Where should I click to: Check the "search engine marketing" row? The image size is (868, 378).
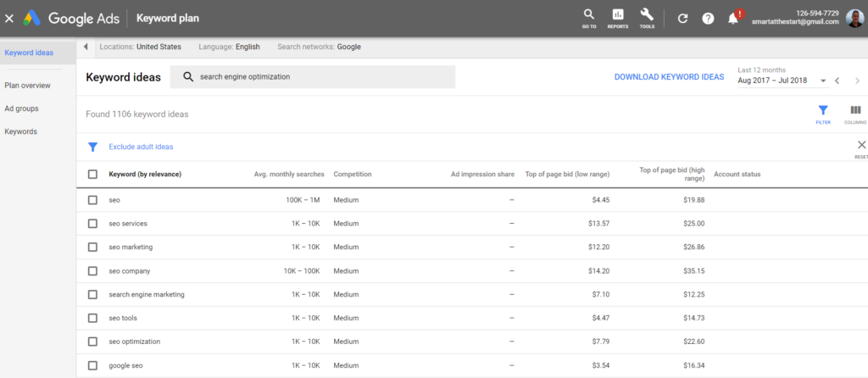(92, 294)
